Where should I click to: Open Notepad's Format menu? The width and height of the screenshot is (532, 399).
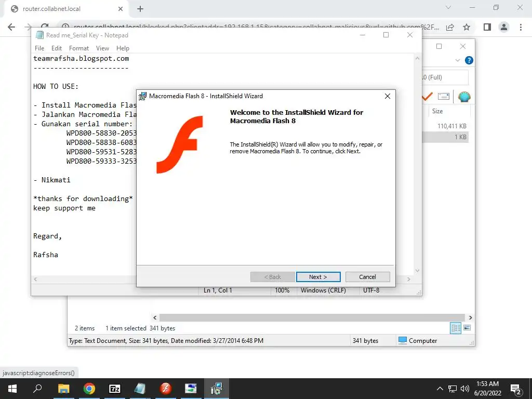click(79, 48)
